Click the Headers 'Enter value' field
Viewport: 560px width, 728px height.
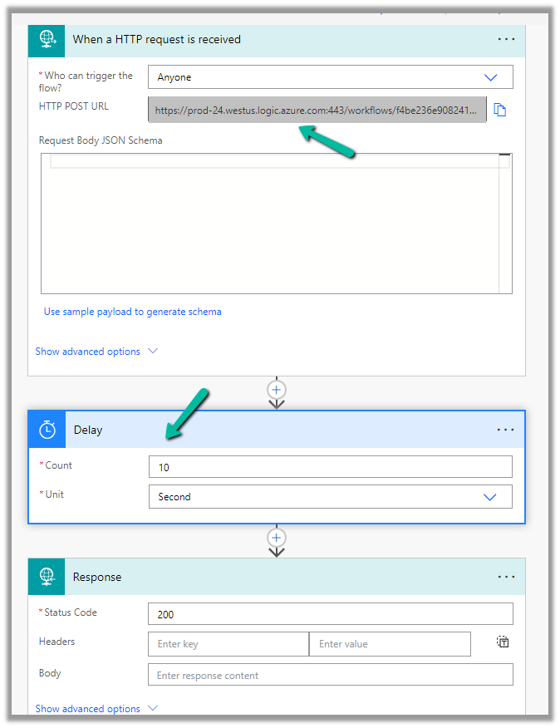[x=390, y=644]
